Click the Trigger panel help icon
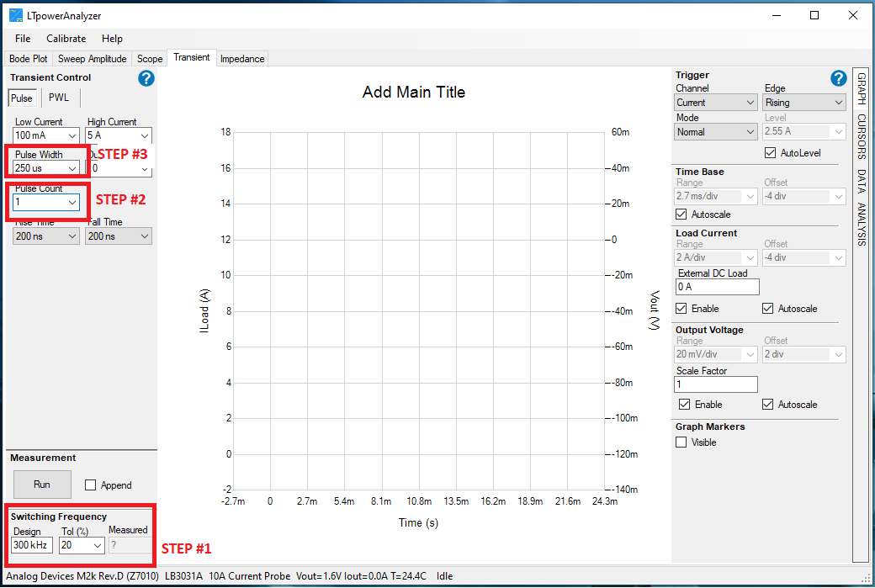875x588 pixels. 838,77
